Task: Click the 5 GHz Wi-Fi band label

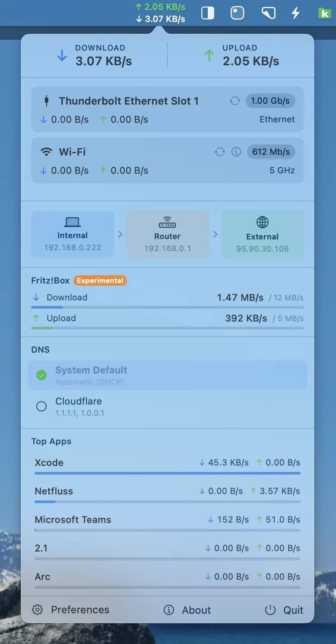Action: pyautogui.click(x=282, y=170)
